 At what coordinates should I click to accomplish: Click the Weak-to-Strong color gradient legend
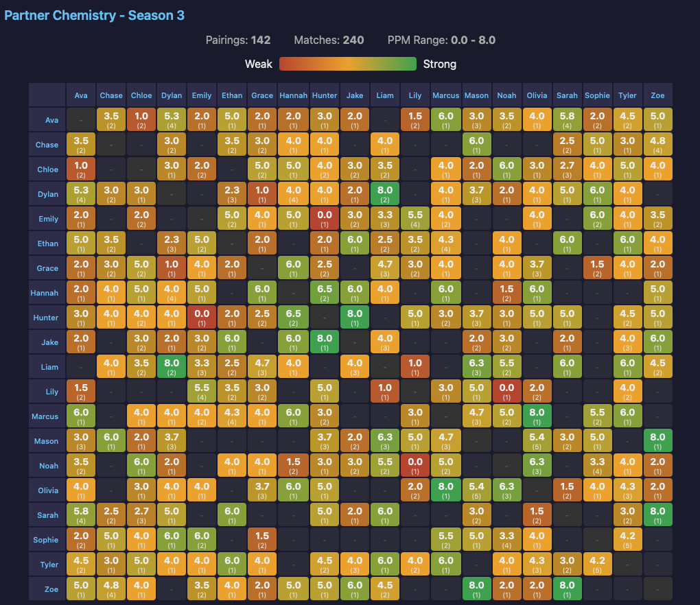click(x=347, y=64)
